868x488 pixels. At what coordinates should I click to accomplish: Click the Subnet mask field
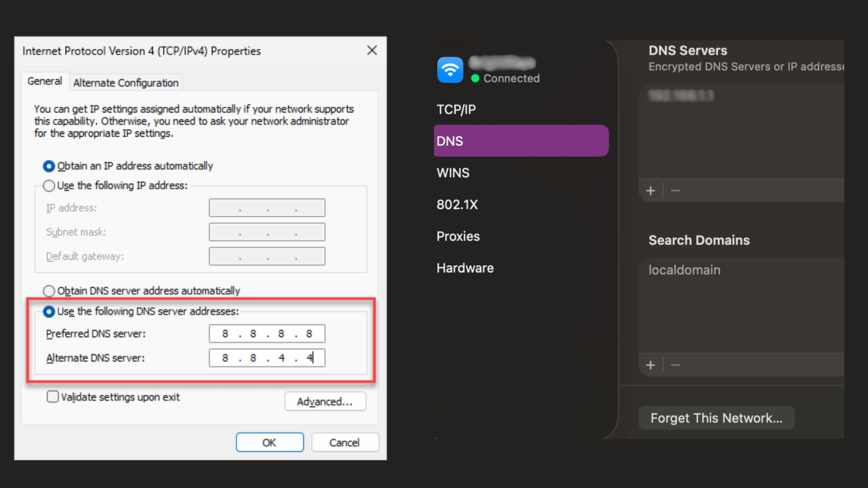[267, 232]
